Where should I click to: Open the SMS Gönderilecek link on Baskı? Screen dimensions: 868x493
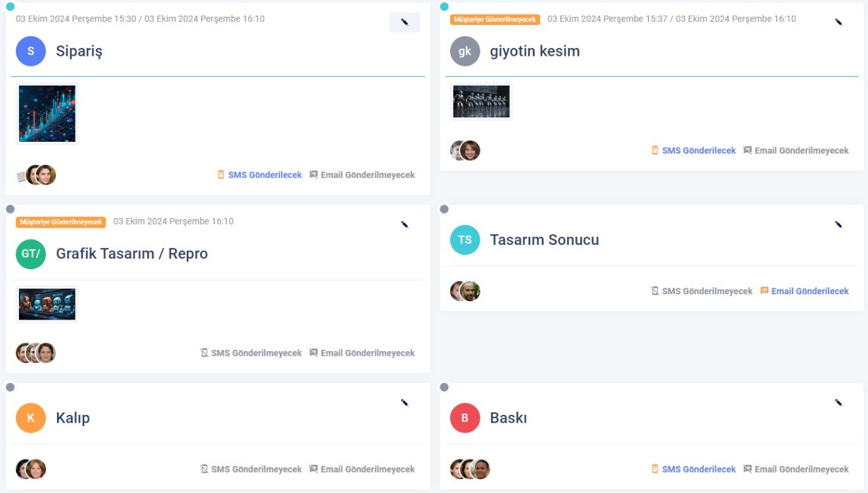pos(698,469)
